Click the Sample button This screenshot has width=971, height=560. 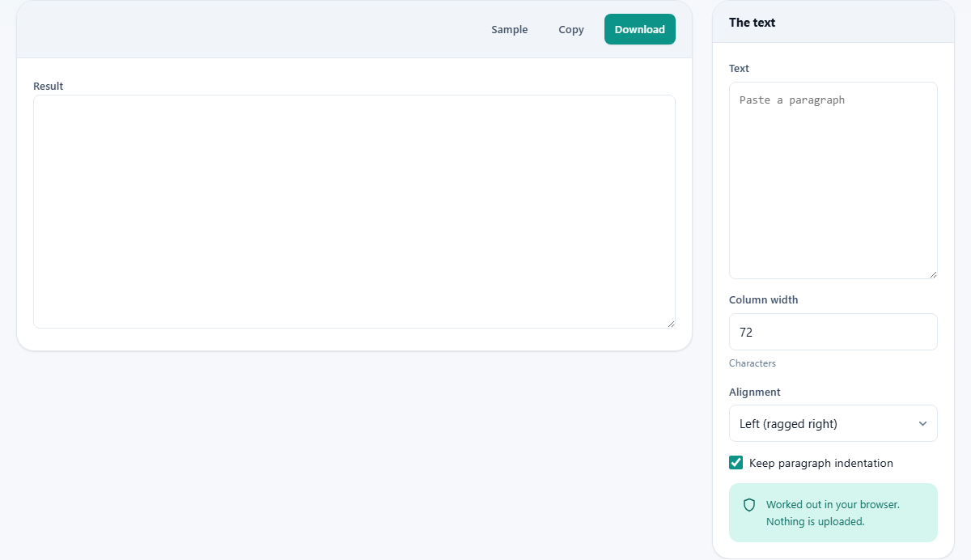509,29
